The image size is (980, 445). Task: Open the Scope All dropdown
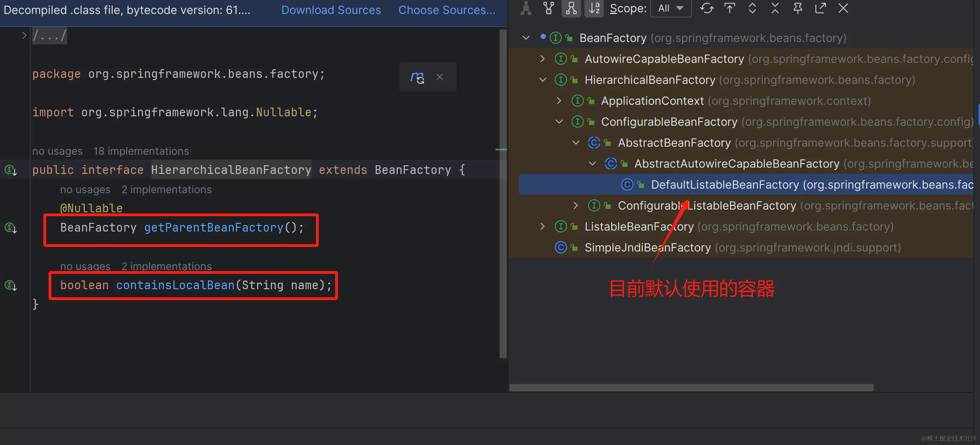click(x=671, y=8)
